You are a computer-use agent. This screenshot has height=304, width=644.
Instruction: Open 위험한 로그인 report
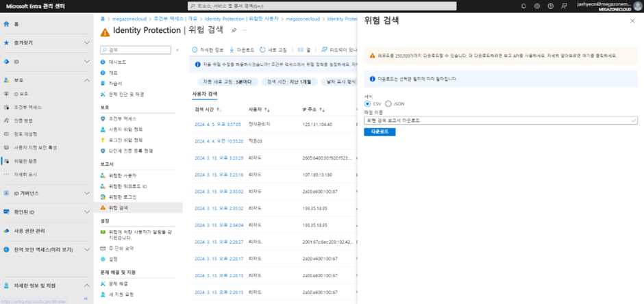coord(123,197)
